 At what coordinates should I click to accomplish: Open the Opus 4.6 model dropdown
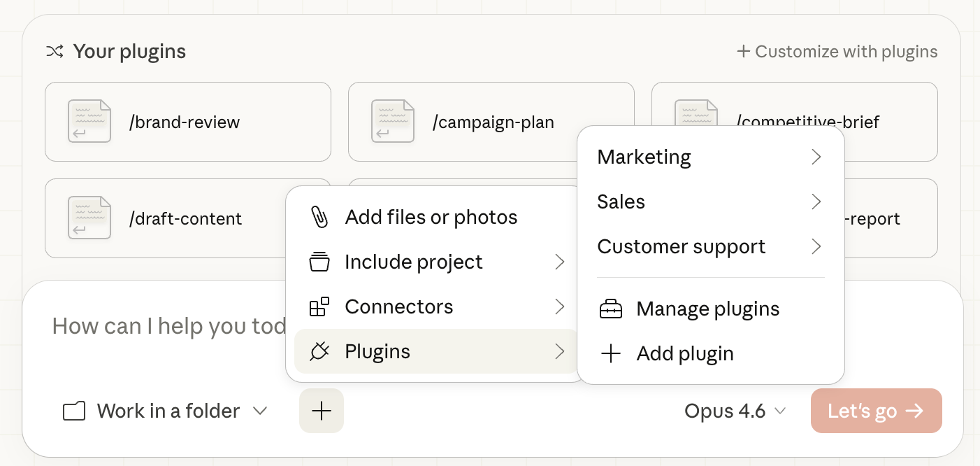[x=735, y=411]
